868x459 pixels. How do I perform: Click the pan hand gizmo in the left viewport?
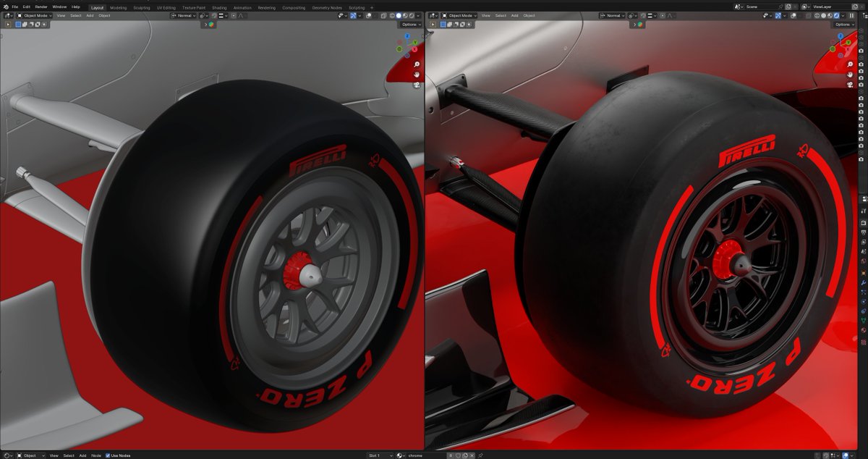click(x=417, y=75)
